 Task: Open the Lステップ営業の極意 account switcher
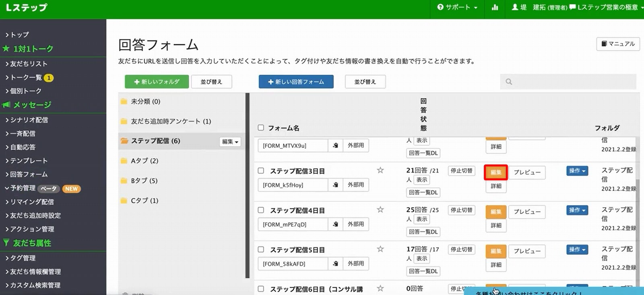[607, 7]
